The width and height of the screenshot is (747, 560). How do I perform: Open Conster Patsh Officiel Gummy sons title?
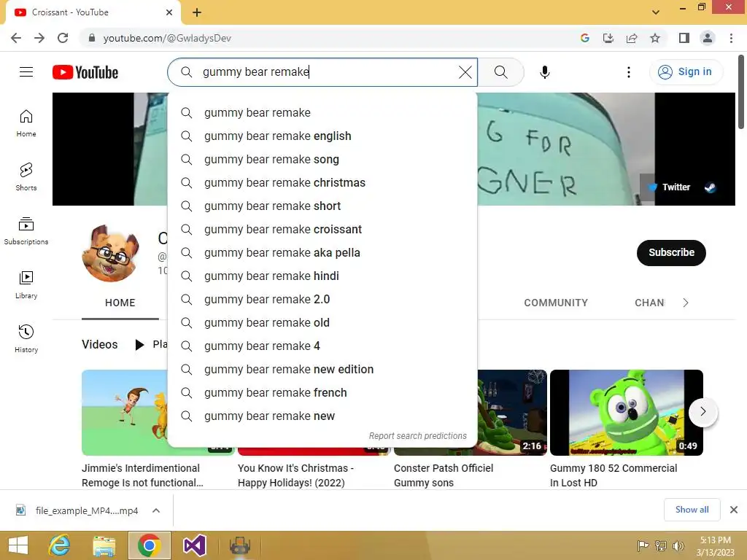tap(443, 475)
